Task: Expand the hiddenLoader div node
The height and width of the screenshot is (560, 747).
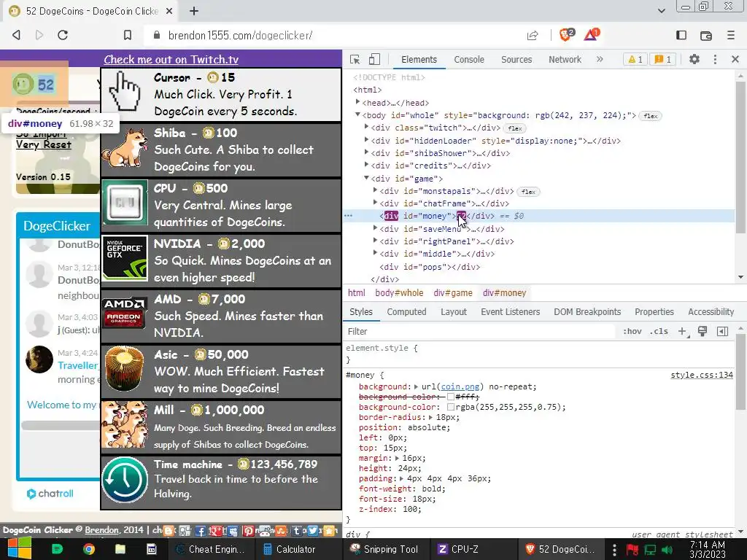Action: coord(366,139)
